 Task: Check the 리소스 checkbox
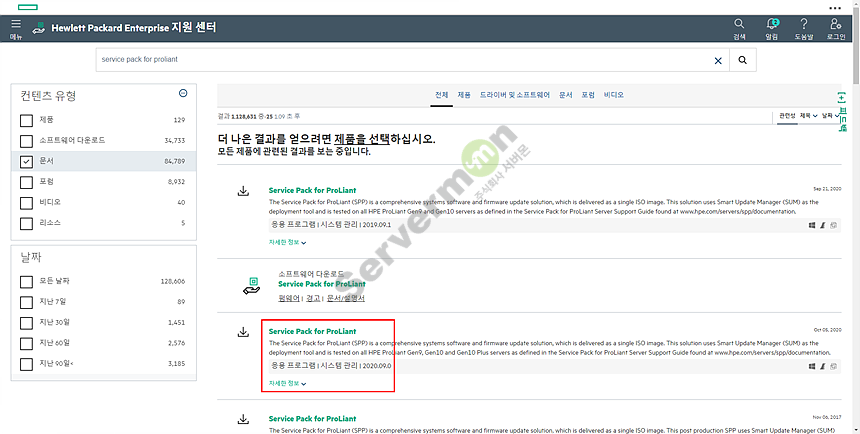(26, 223)
